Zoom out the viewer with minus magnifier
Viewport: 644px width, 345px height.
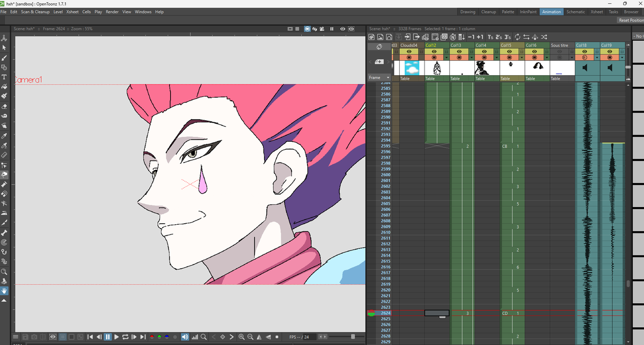pos(250,337)
